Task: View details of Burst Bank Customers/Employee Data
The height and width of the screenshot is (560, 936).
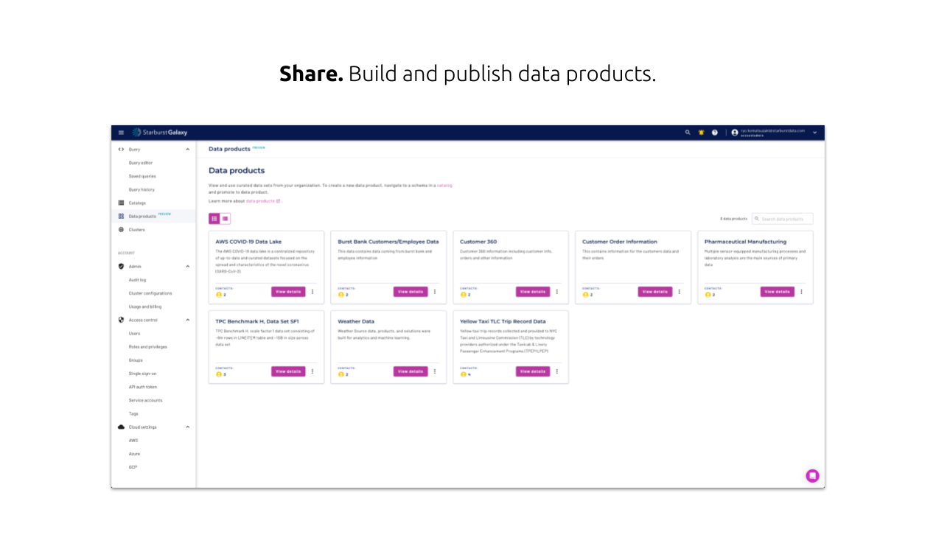Action: [411, 292]
